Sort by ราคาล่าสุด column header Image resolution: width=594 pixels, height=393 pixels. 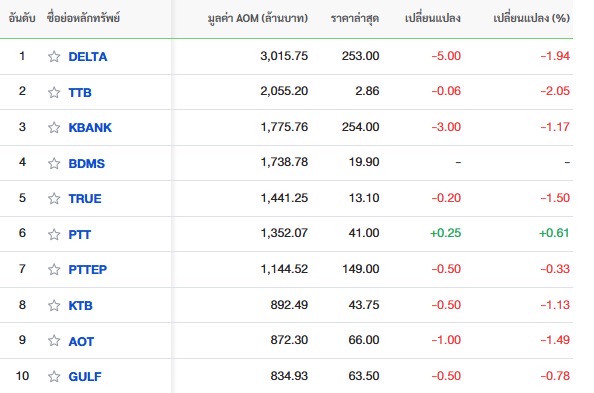[x=355, y=18]
